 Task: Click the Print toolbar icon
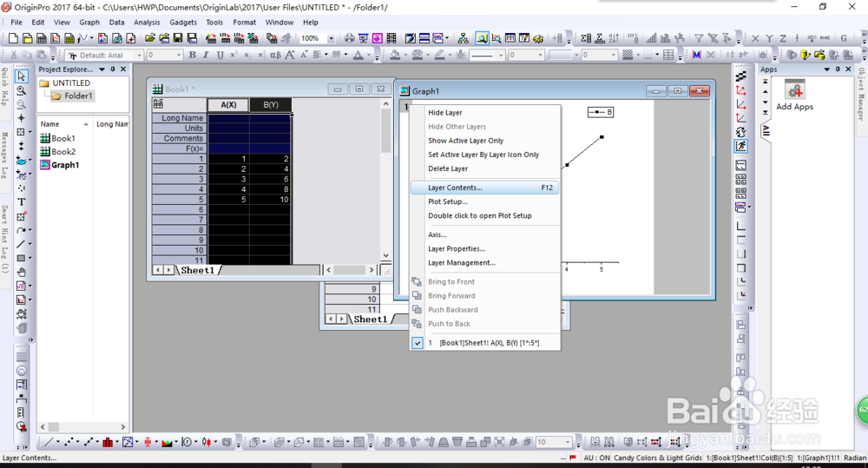(349, 38)
